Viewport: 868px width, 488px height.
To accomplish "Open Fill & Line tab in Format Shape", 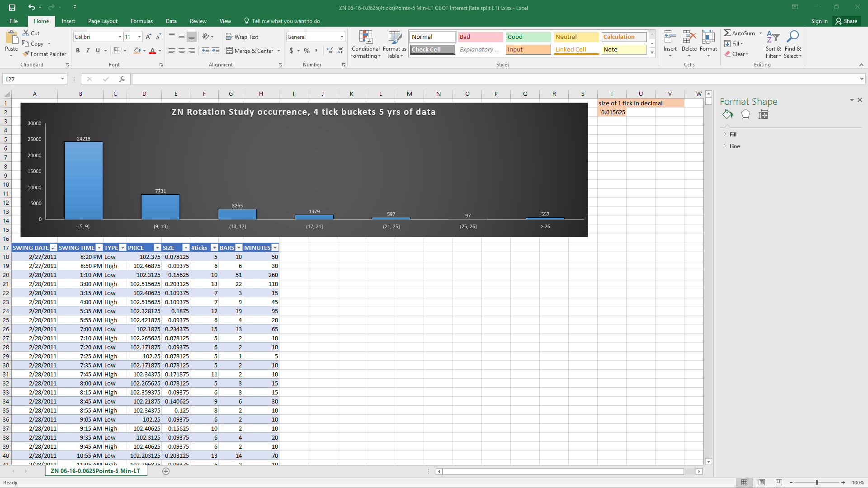I will coord(727,114).
